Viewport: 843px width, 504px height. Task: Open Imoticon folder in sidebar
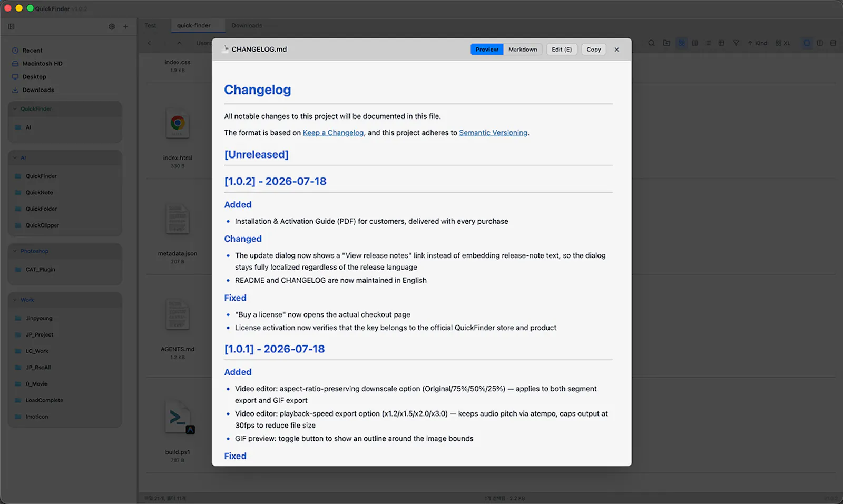[x=37, y=417]
